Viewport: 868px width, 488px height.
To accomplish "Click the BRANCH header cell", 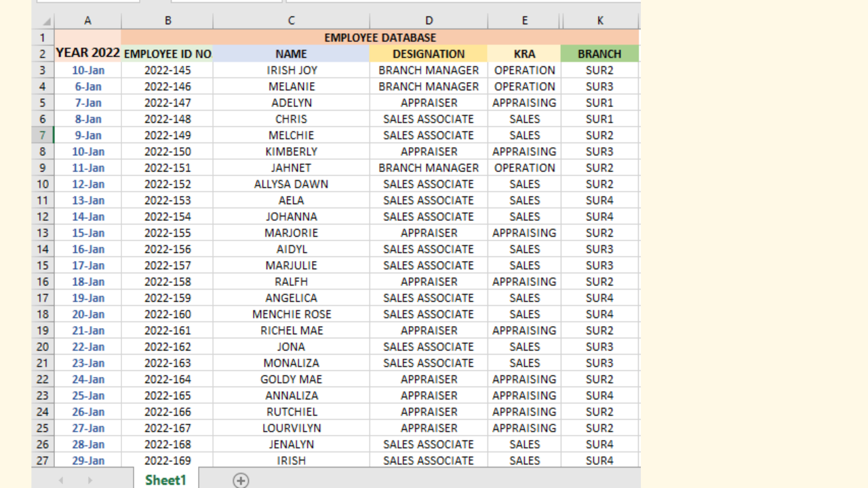I will click(600, 54).
